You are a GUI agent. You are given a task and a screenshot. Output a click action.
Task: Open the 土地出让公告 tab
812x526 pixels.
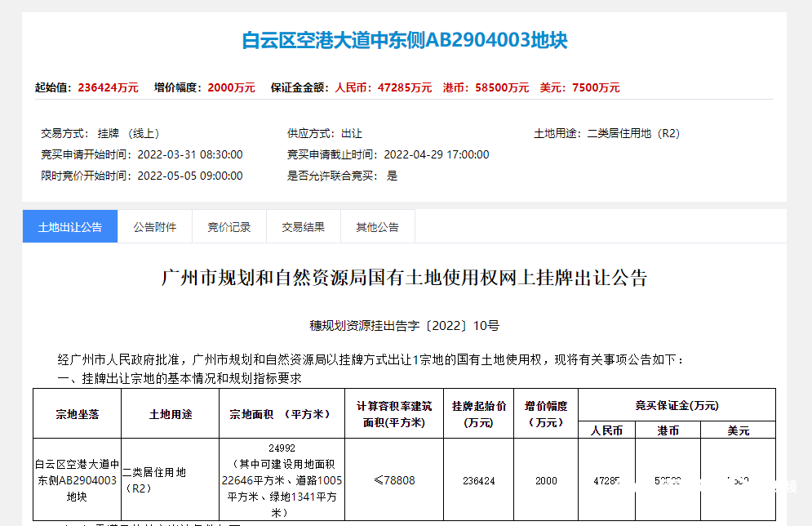[70, 226]
